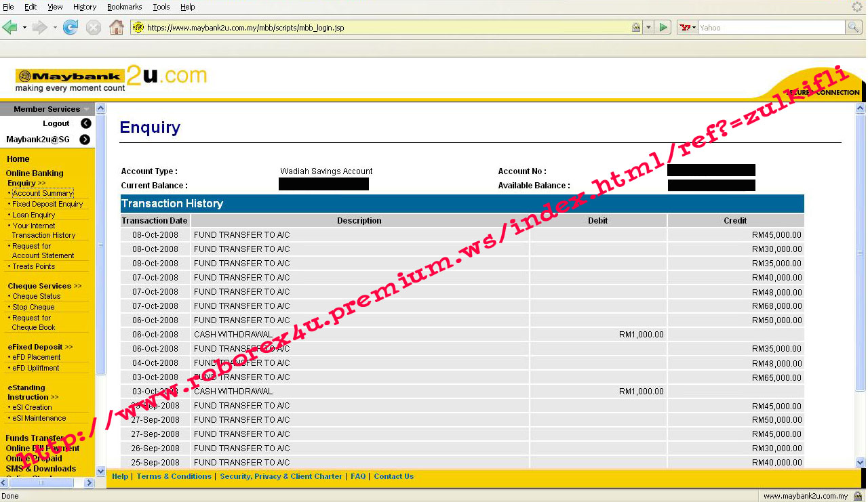Click the address bar URL field
Screen dimensions: 868x502
387,28
